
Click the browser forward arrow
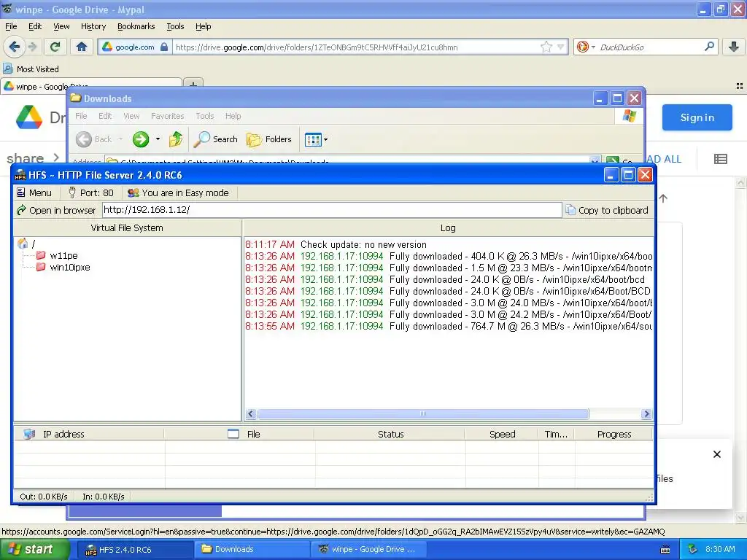click(32, 47)
